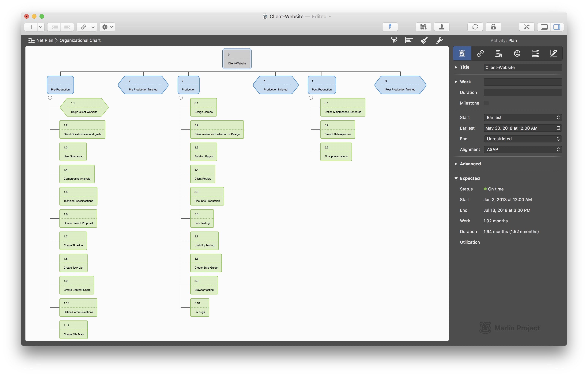Viewport: 588px width, 376px height.
Task: Open the grouping bars icon
Action: coord(409,40)
